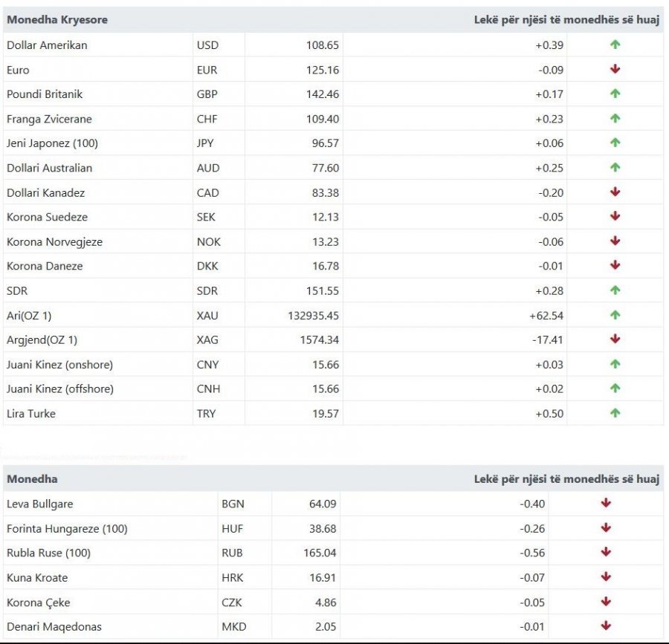Click the red arrow in Denari Maqedonas row
669x644 pixels.
click(606, 626)
